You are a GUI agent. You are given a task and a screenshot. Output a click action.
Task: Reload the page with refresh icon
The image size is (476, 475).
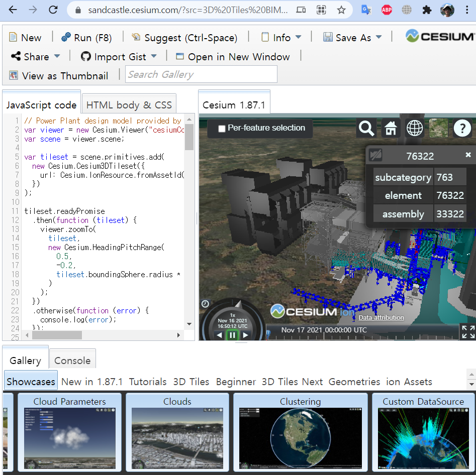coord(53,10)
